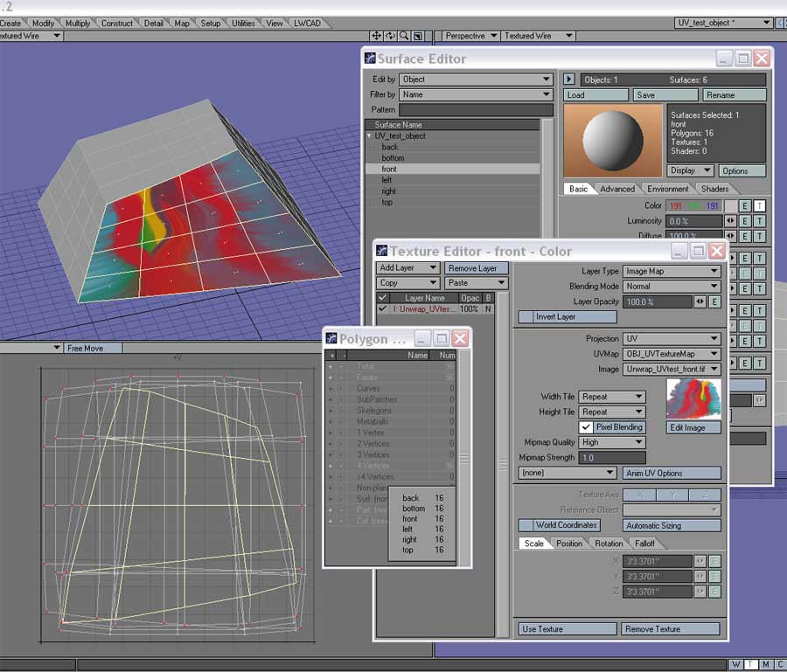
Task: Click the texture image thumbnail preview
Action: click(x=693, y=398)
